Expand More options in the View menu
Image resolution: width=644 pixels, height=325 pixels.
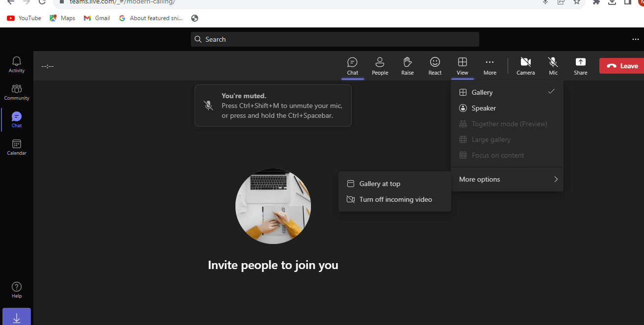tap(507, 179)
